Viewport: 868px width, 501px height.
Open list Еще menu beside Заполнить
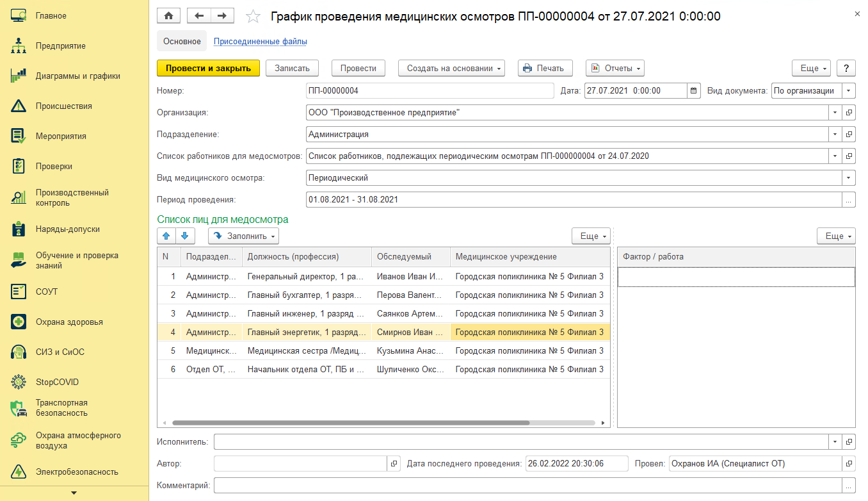591,236
